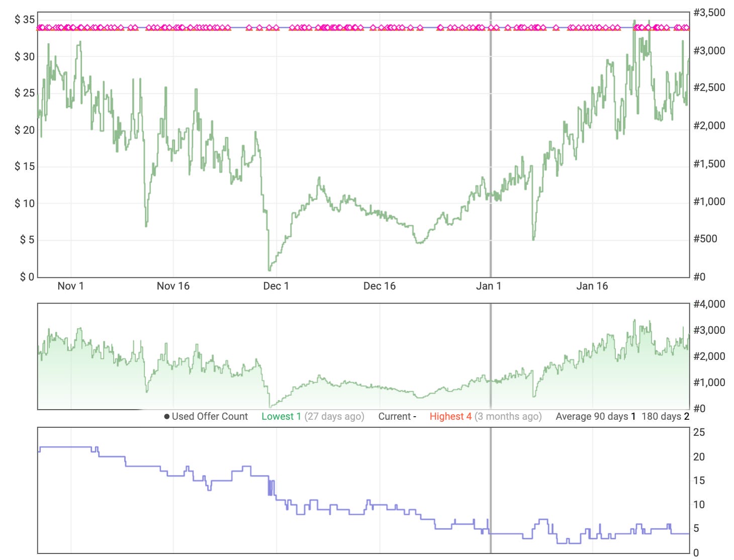Click the pink diamond above the Jan 1 gridline
The width and height of the screenshot is (734, 560).
490,28
